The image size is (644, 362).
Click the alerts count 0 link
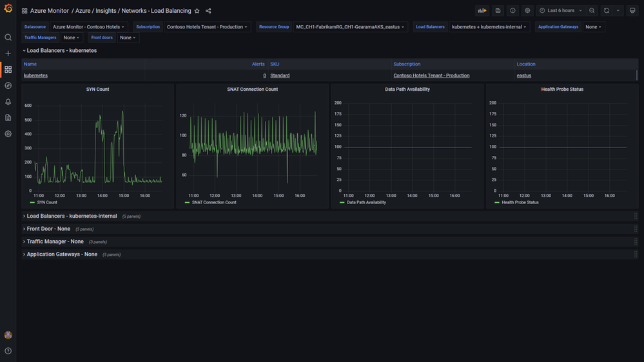click(264, 75)
